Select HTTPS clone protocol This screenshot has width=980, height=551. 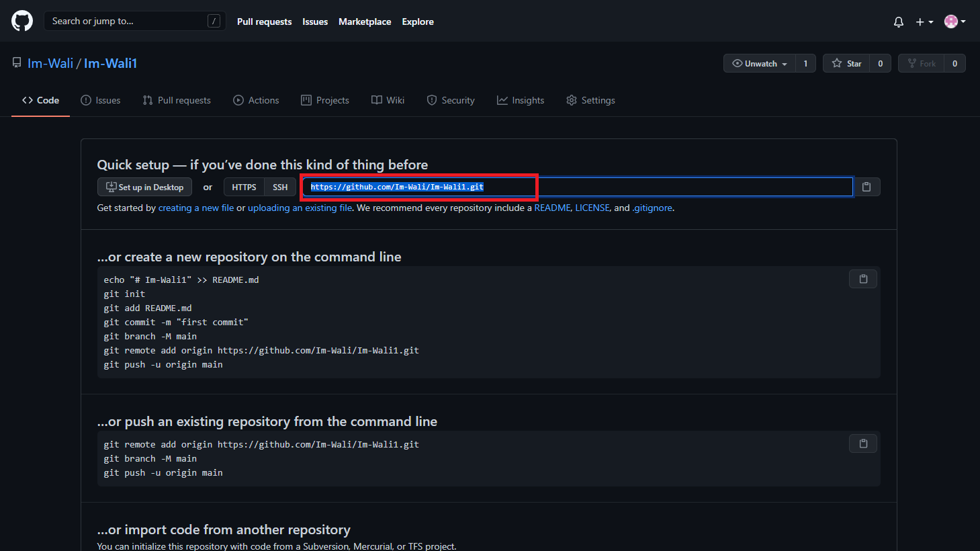pyautogui.click(x=244, y=187)
